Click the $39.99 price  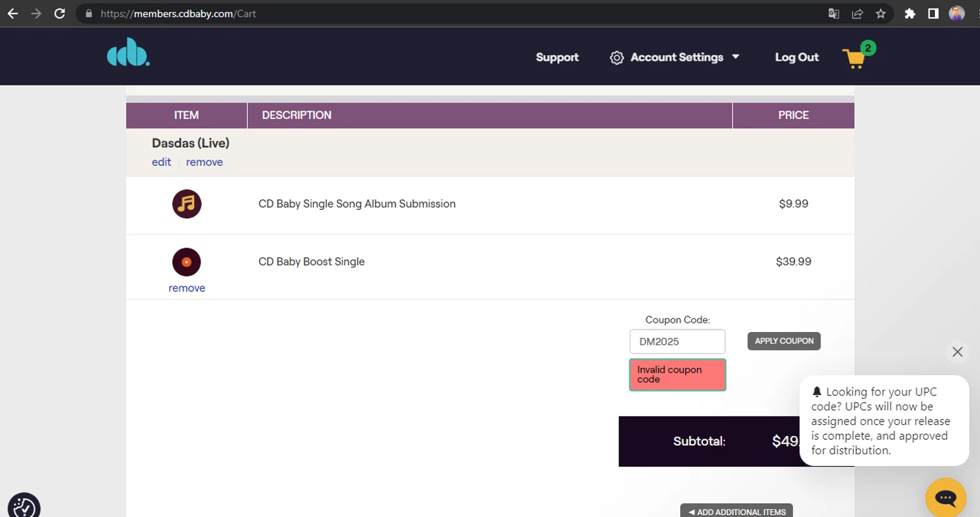(x=793, y=261)
